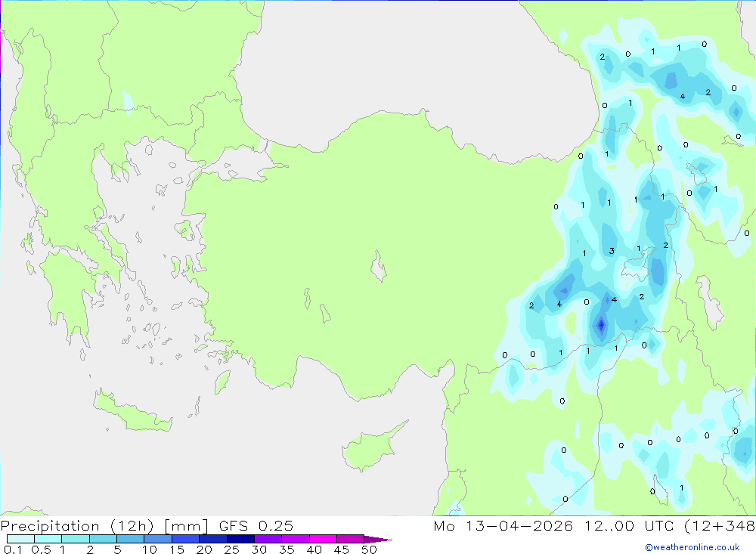Click the dark blue precipitation maximum in eastern Turkey
Viewport: 756px width, 554px height.
(601, 326)
